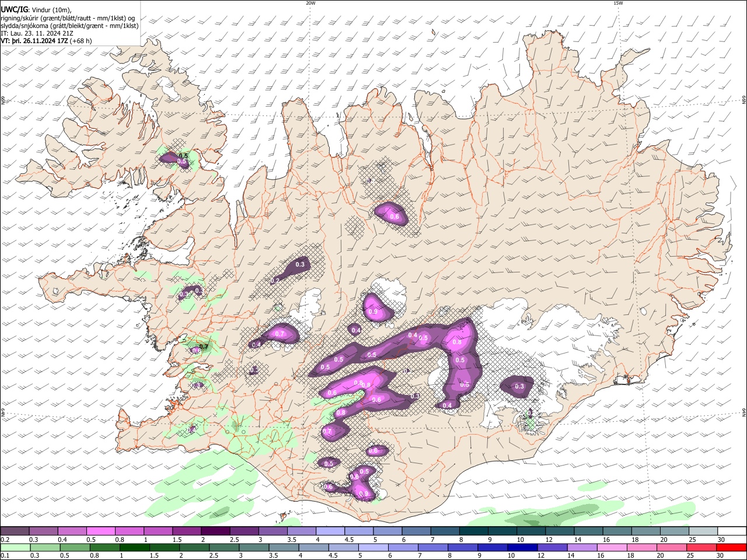Click the "0.1" label in the rain legend row
This screenshot has width=747, height=560.
[5, 555]
